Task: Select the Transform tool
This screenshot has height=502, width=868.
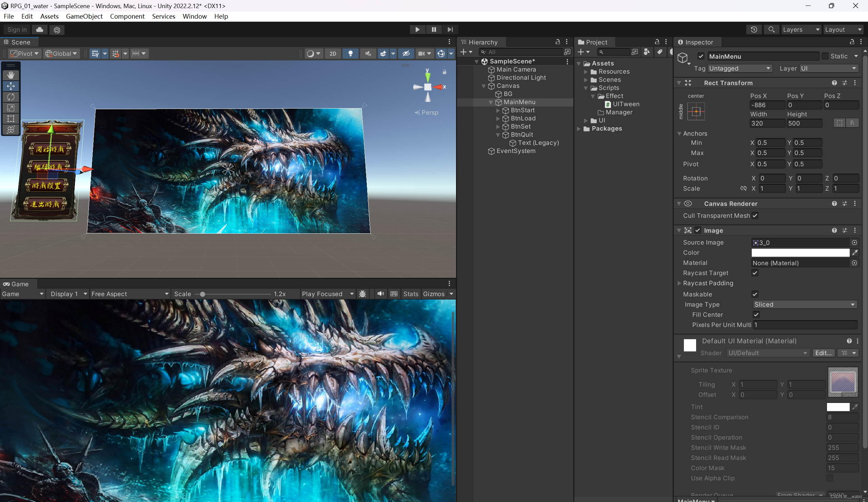Action: (11, 130)
